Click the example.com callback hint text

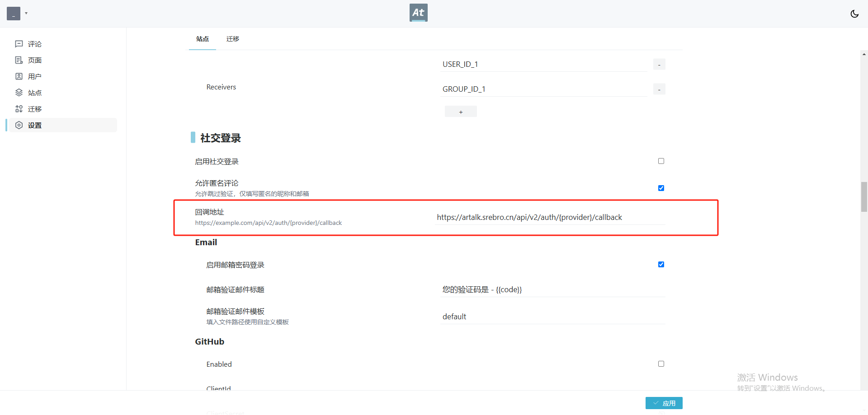point(269,223)
